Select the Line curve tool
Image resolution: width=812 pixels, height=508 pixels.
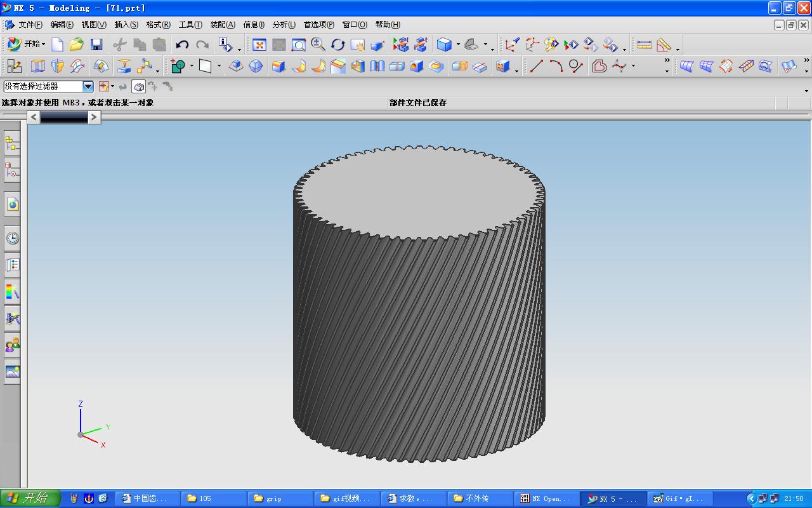(537, 65)
